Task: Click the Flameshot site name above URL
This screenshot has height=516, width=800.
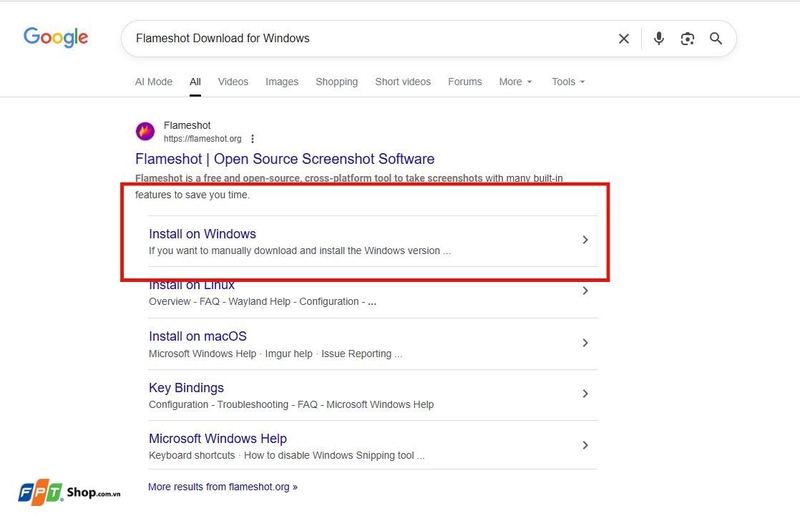Action: [x=187, y=126]
